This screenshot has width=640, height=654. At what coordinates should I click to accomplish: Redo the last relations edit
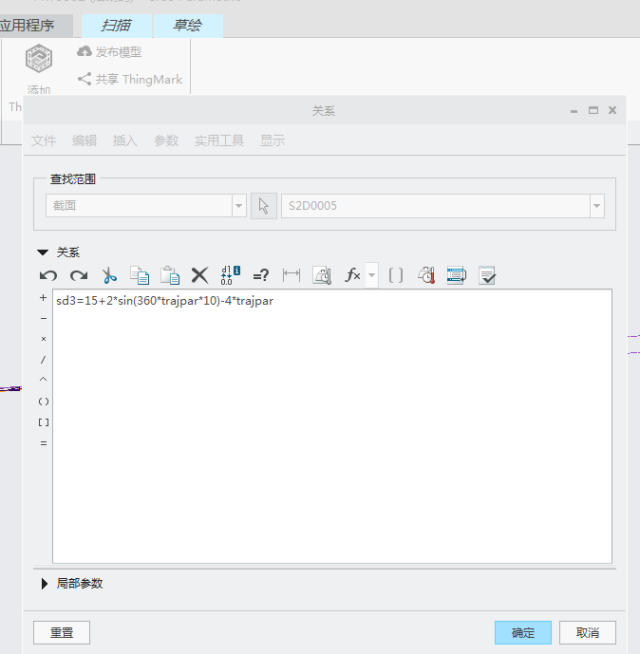79,276
